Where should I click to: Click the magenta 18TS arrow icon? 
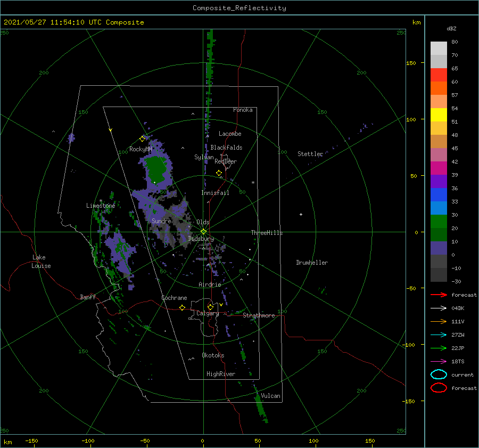tap(439, 362)
